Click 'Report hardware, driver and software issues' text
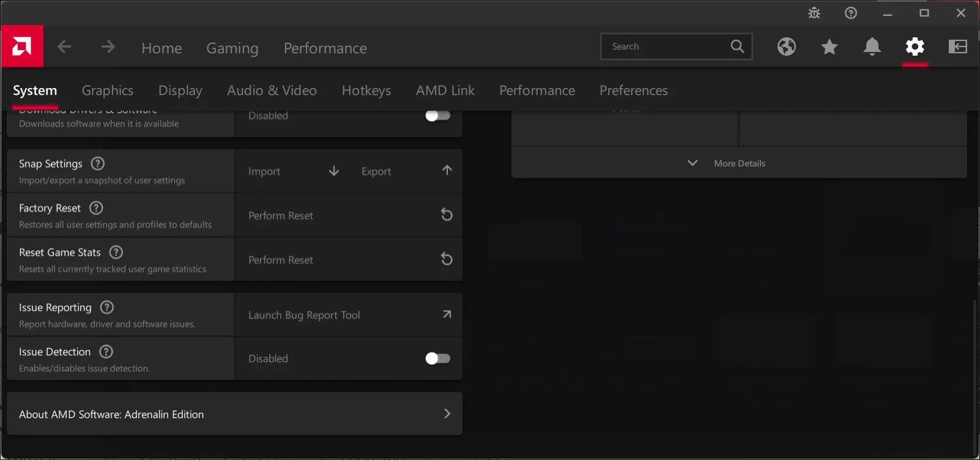Screen dimensions: 980x460 [107, 324]
